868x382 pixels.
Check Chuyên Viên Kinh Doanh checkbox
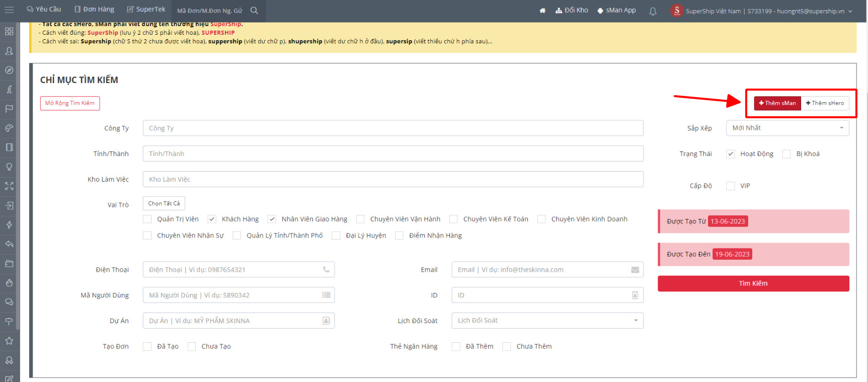coord(541,219)
